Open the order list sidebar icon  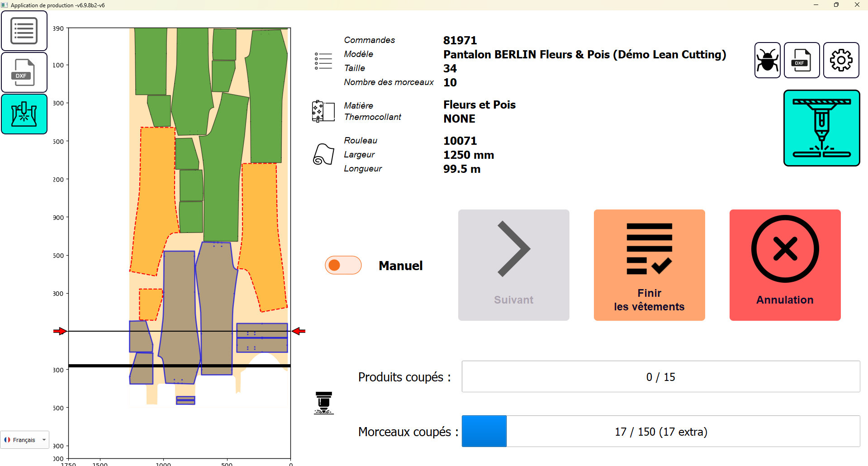click(x=24, y=31)
